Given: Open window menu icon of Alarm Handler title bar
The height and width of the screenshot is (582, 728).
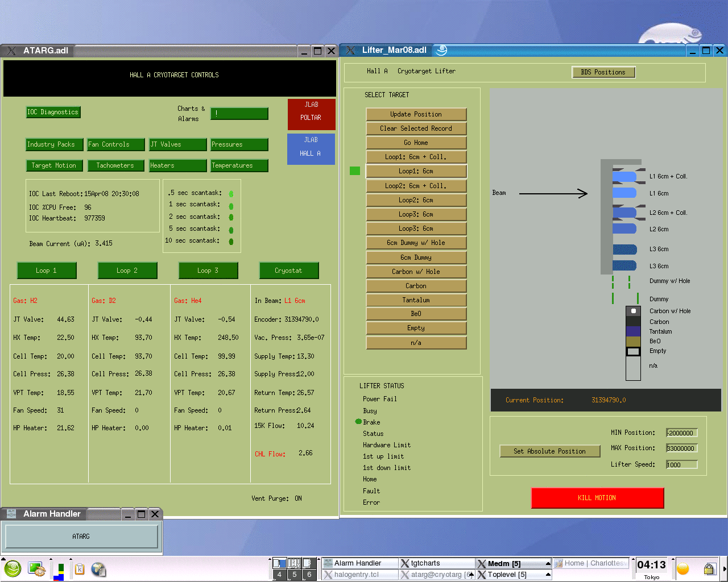Looking at the screenshot, I should pyautogui.click(x=11, y=514).
